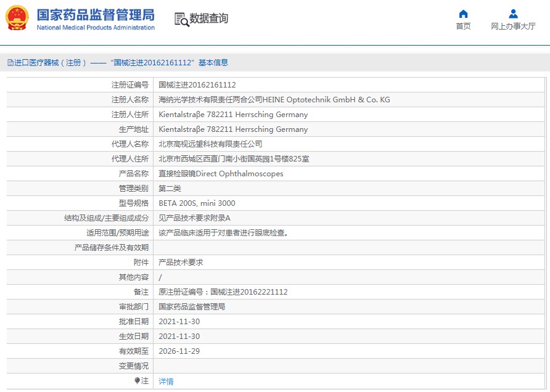Image resolution: width=550 pixels, height=392 pixels.
Task: Select 见产品技术要求附录A value
Action: click(x=194, y=218)
